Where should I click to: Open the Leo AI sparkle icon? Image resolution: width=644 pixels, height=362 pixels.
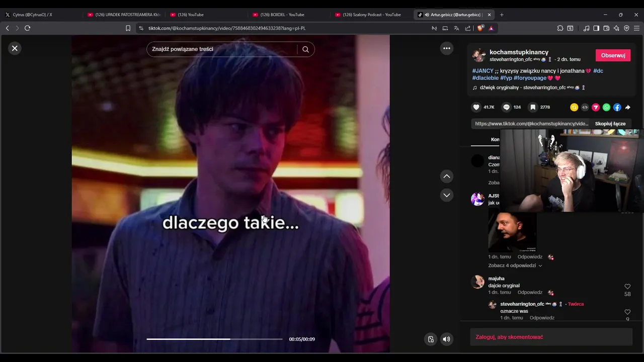[616, 28]
